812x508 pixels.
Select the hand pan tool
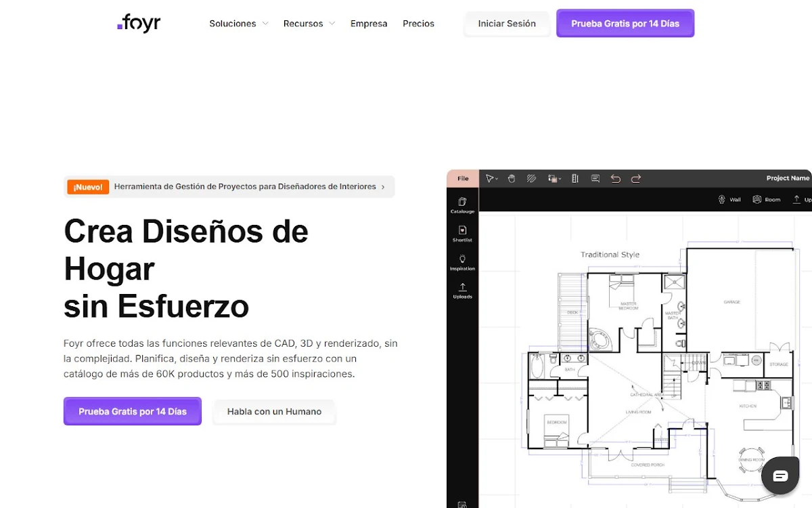coord(512,179)
